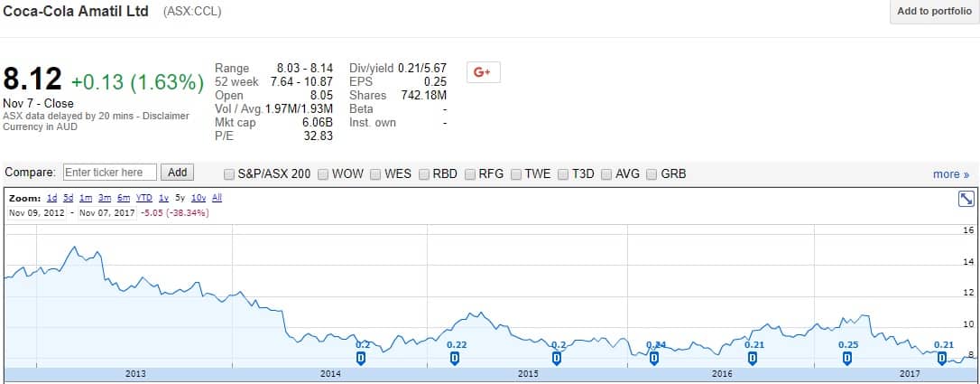This screenshot has width=980, height=384.
Task: Click the timeline range slider bar at 2015
Action: 528,373
